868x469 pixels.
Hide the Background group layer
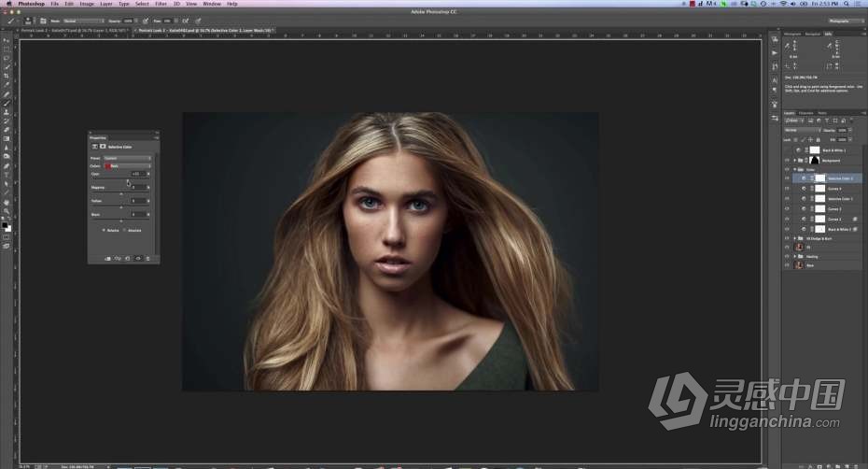coord(787,161)
